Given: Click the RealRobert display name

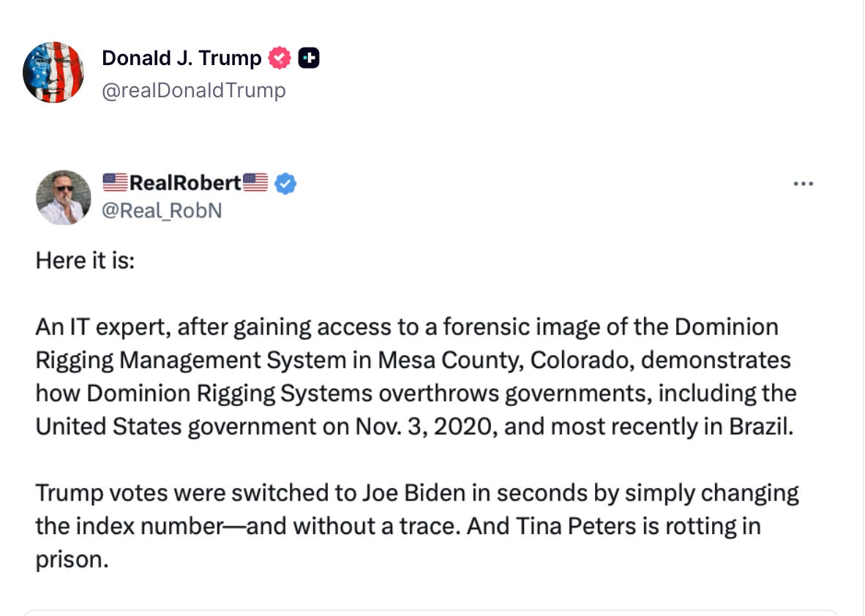Looking at the screenshot, I should tap(184, 183).
